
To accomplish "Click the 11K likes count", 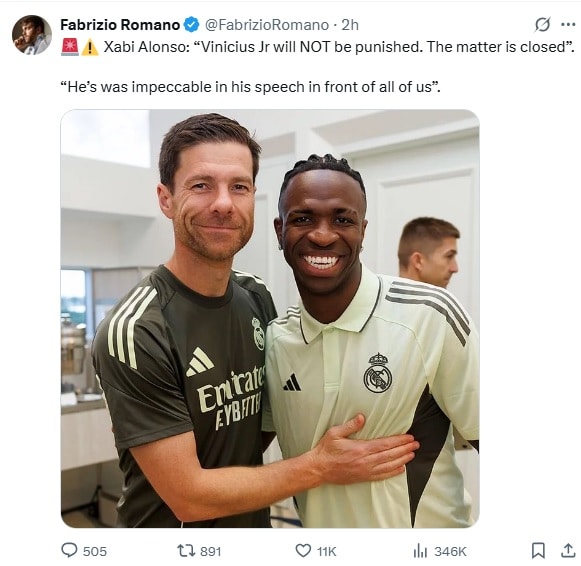I will tap(326, 552).
